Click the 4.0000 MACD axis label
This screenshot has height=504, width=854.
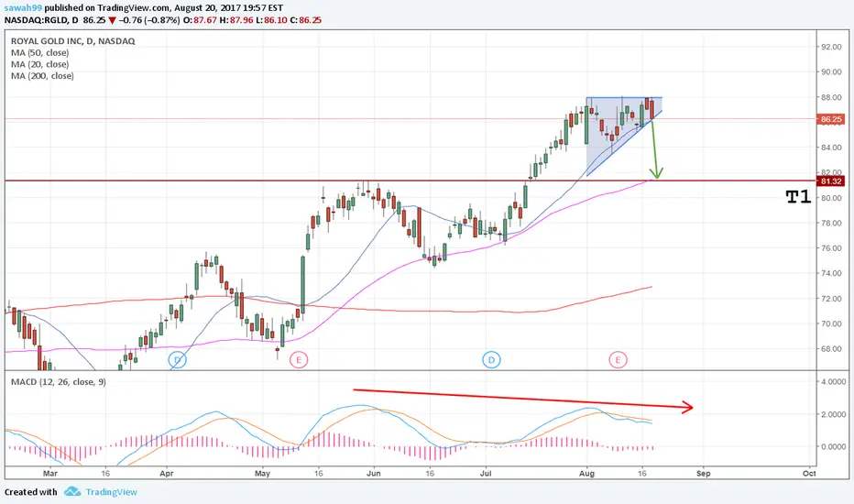834,382
